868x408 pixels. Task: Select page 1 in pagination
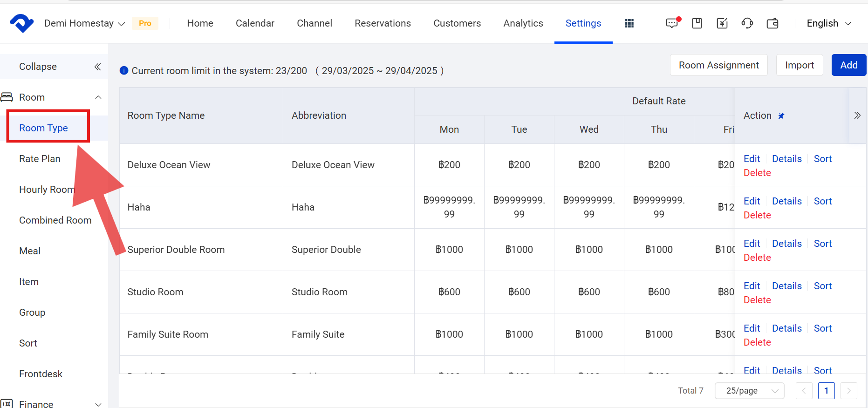(x=826, y=391)
